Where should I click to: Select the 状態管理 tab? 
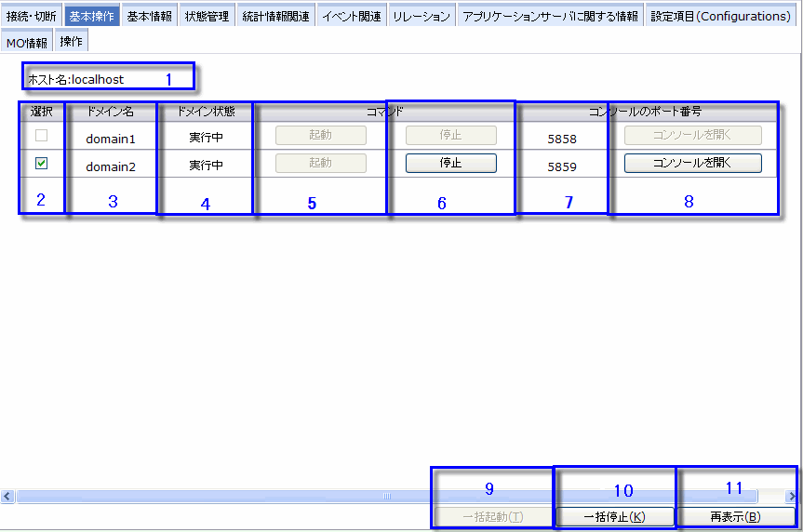point(207,17)
